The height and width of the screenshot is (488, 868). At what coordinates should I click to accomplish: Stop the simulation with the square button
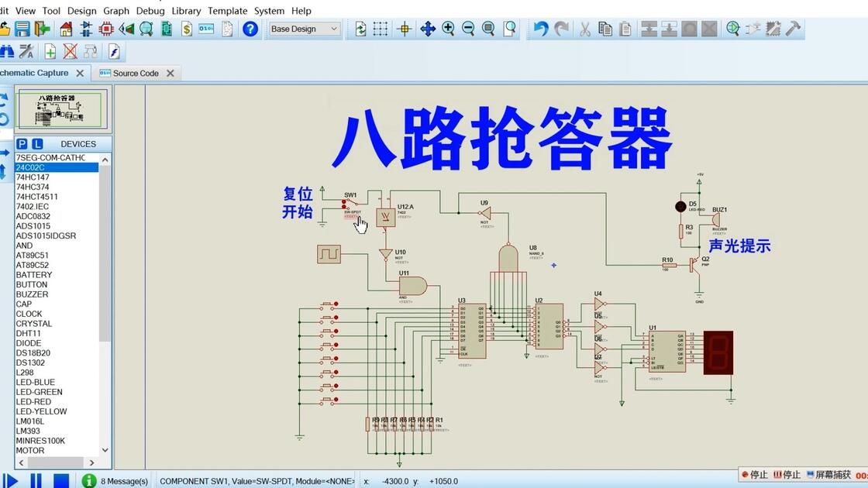point(61,481)
